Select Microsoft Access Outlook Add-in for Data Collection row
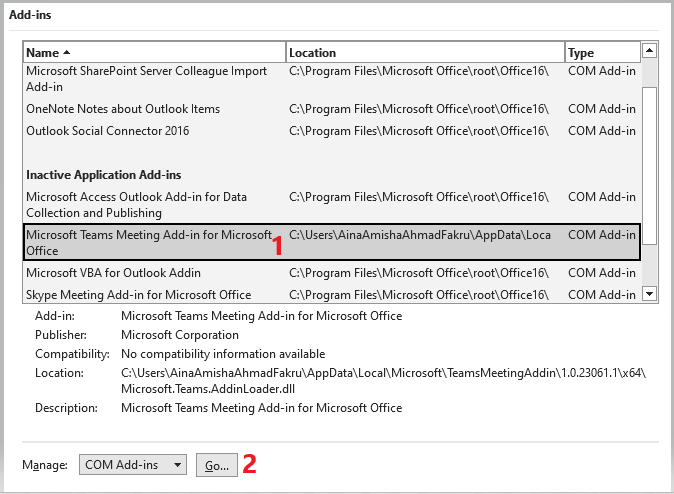 [x=332, y=205]
